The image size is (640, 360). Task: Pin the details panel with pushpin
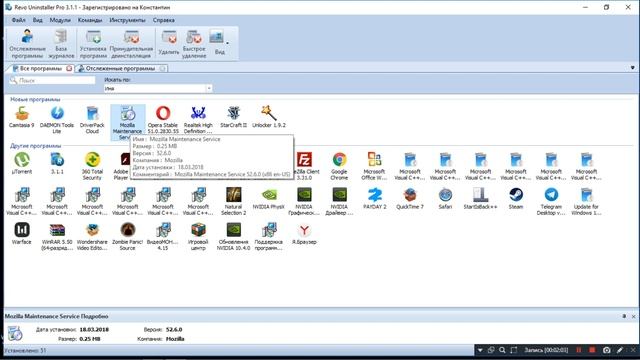point(624,316)
